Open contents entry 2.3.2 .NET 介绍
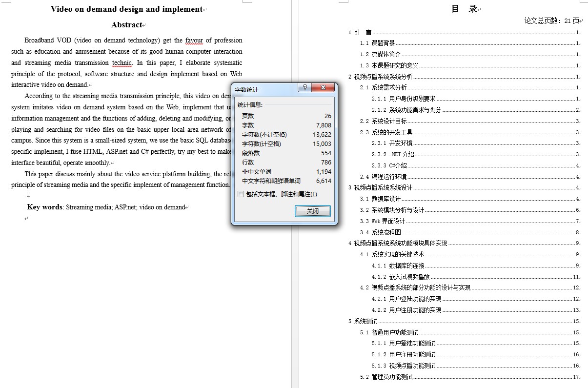 click(476, 154)
